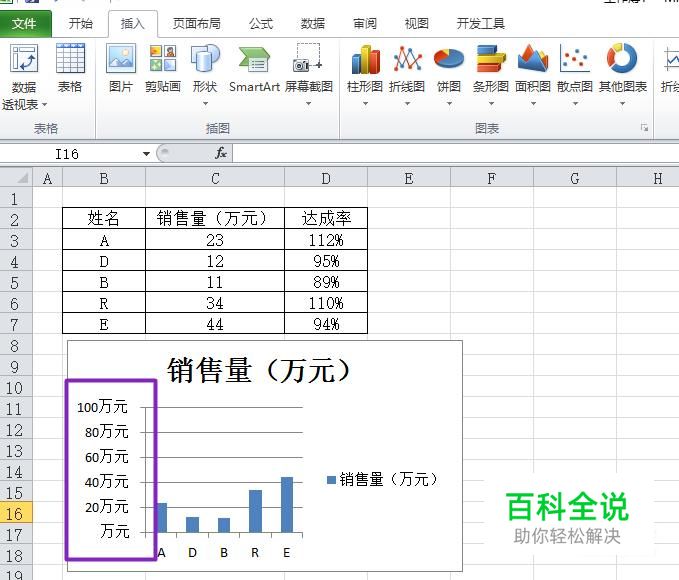The width and height of the screenshot is (679, 580).
Task: Insert a table with 表格 icon
Action: [70, 58]
